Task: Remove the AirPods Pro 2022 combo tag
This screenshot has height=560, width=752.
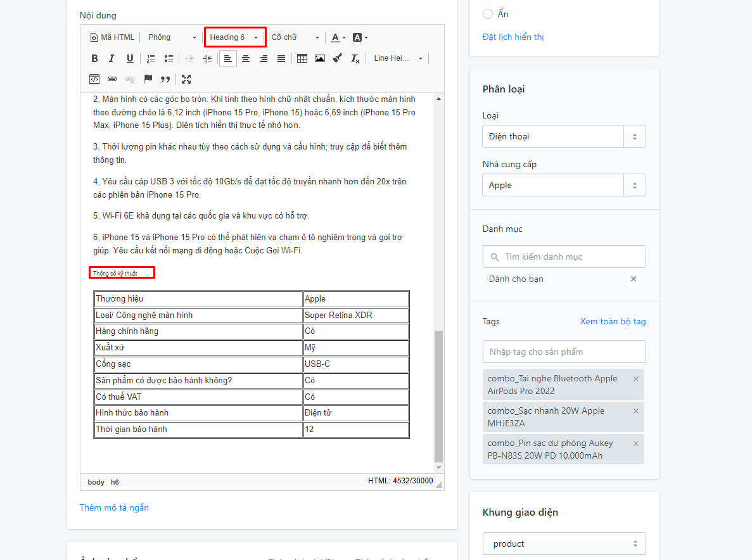Action: [636, 379]
